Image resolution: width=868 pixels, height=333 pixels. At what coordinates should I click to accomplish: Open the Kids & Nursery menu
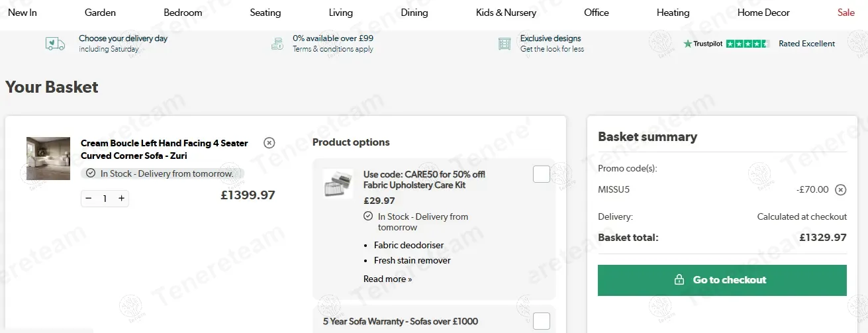pyautogui.click(x=506, y=13)
